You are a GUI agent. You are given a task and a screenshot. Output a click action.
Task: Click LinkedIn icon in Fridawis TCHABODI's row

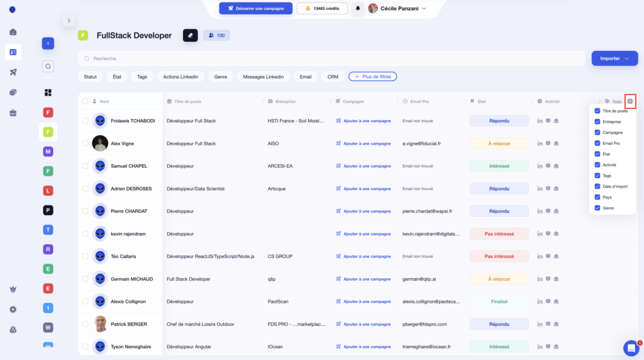540,121
